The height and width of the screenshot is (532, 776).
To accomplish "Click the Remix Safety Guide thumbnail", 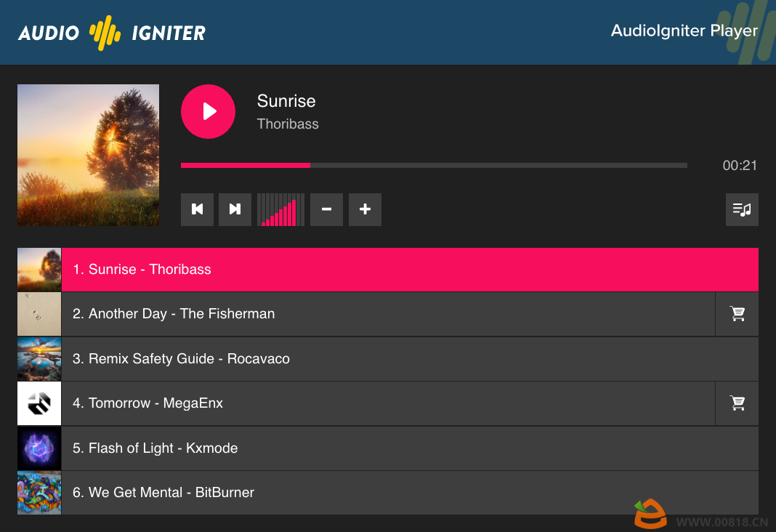I will point(39,359).
